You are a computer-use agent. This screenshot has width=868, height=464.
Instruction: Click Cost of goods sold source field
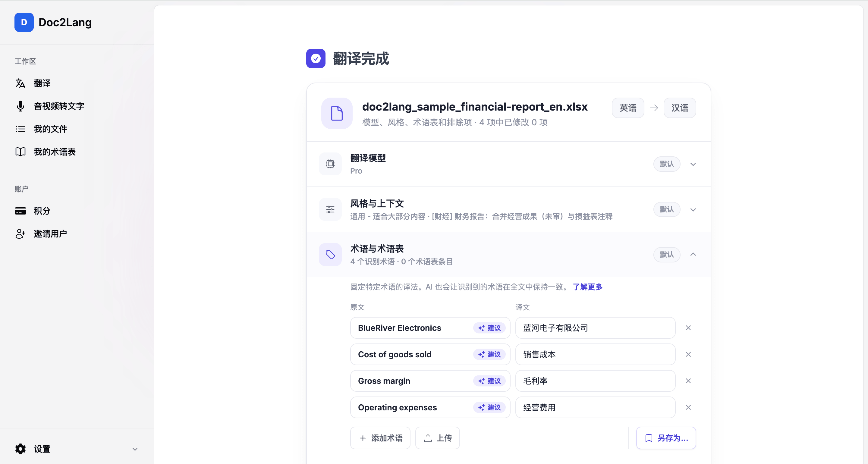coord(430,355)
